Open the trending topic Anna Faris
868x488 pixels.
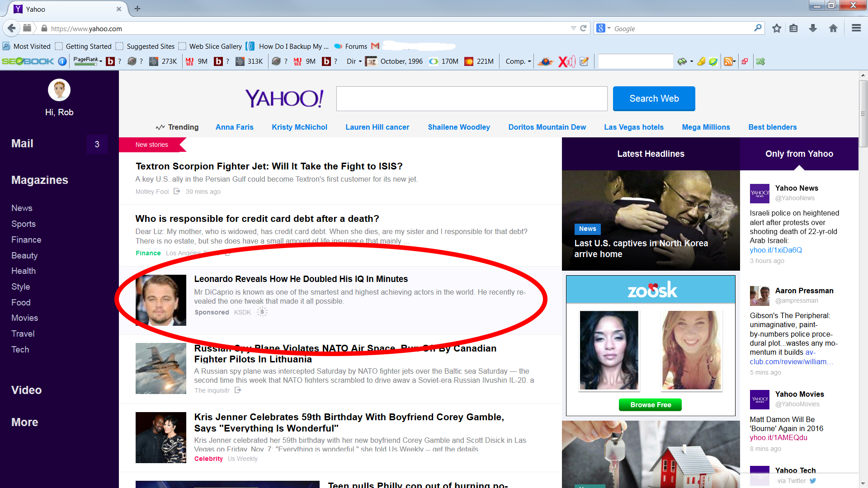[x=234, y=127]
